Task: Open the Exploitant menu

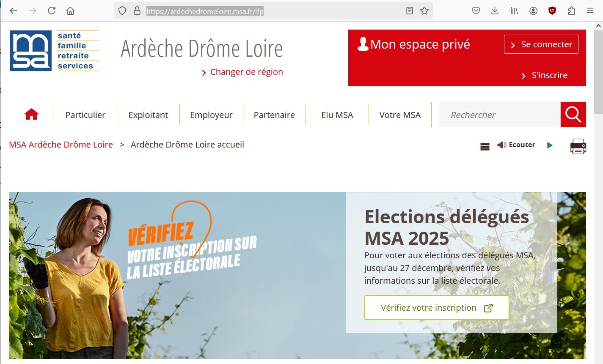Action: pos(148,115)
